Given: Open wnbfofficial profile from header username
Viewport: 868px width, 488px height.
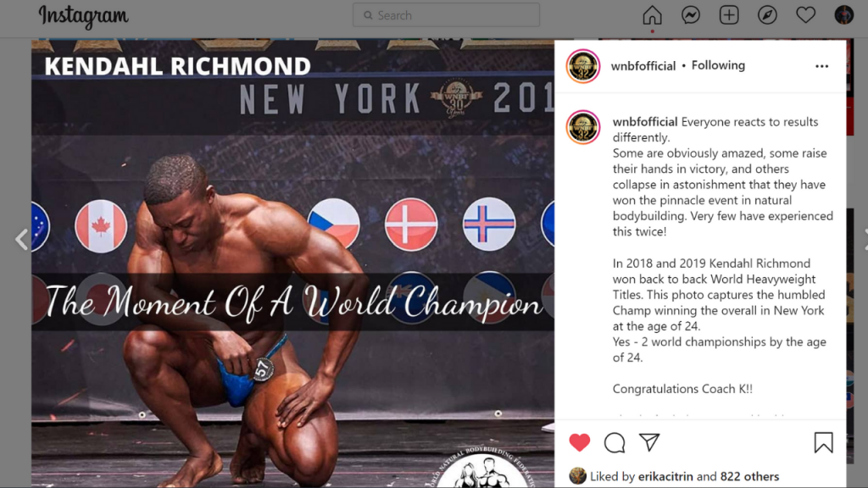Looking at the screenshot, I should tap(643, 66).
